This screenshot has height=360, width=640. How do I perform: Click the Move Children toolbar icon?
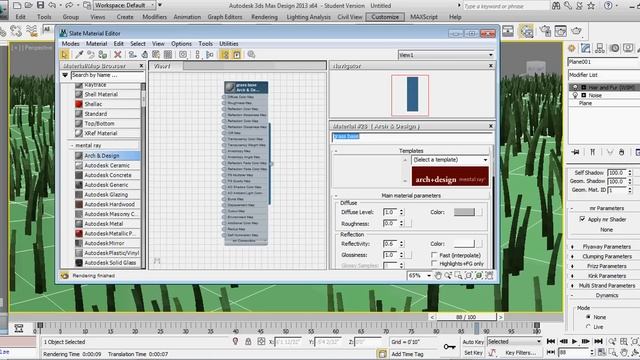pos(132,55)
